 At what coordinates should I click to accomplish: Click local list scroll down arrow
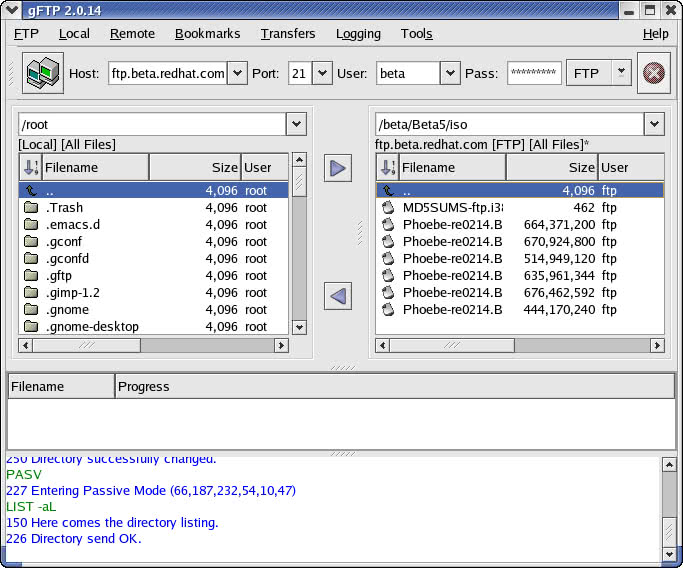(x=299, y=327)
